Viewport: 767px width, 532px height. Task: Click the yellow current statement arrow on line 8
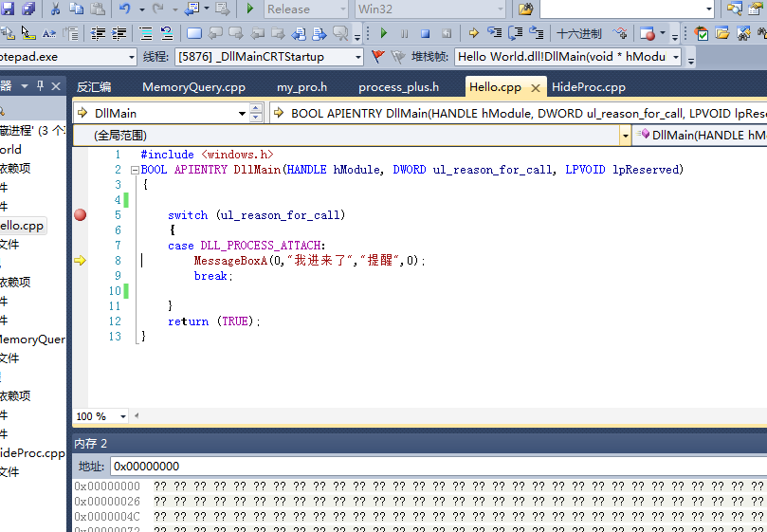[x=81, y=261]
